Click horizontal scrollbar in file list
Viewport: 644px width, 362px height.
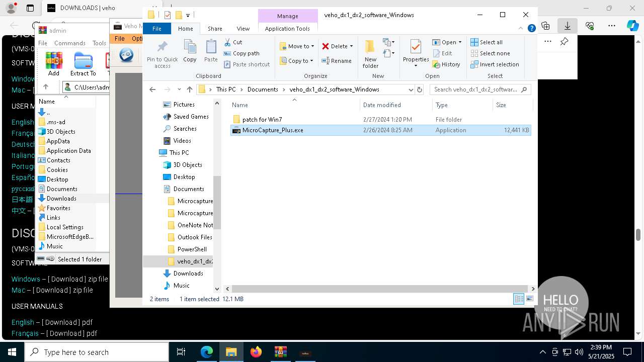point(380,289)
